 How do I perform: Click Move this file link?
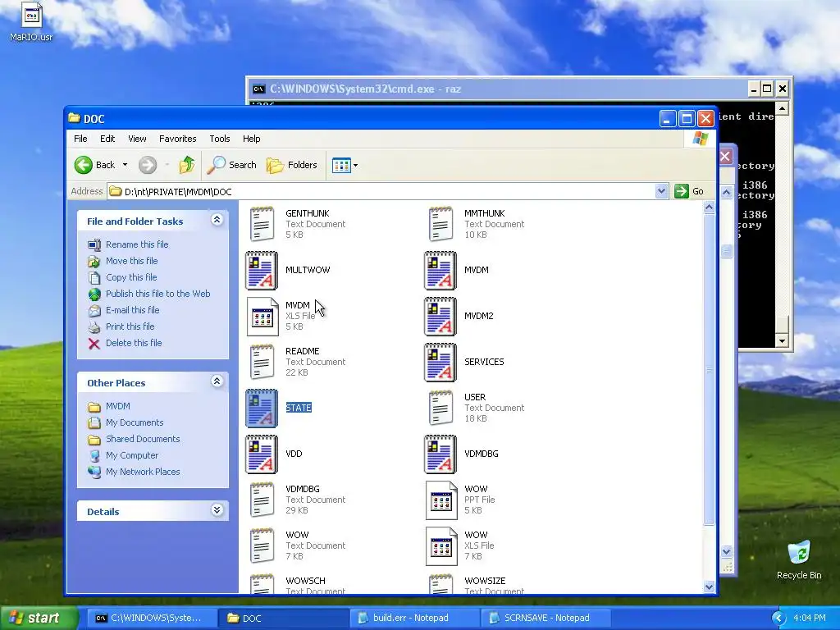pyautogui.click(x=132, y=261)
